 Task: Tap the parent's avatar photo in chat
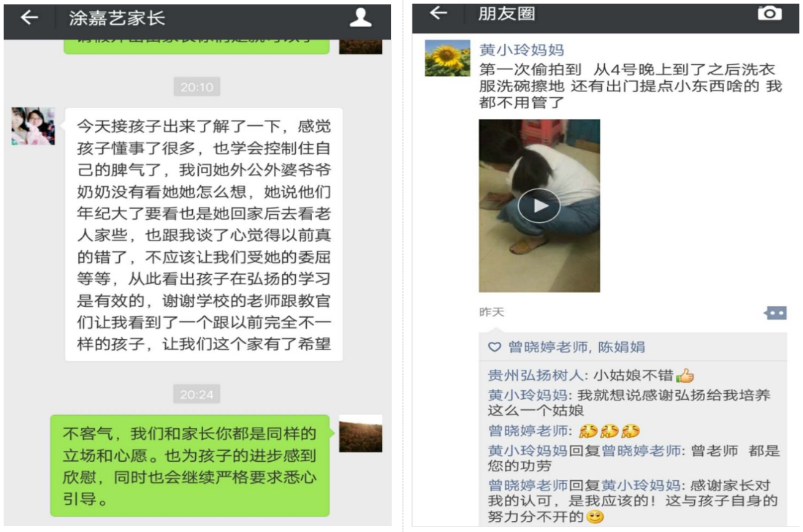pos(34,126)
